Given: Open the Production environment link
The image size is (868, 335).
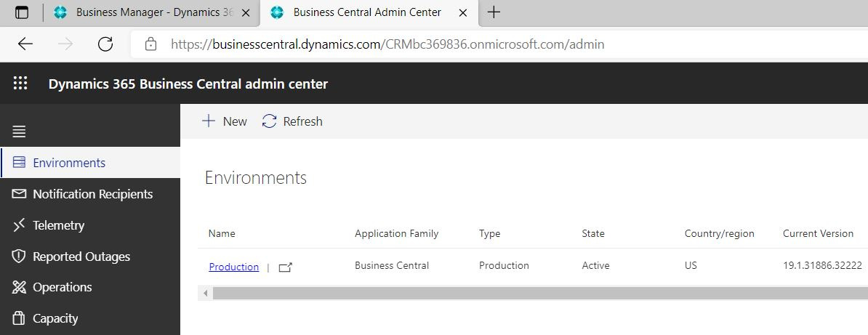Looking at the screenshot, I should (233, 267).
